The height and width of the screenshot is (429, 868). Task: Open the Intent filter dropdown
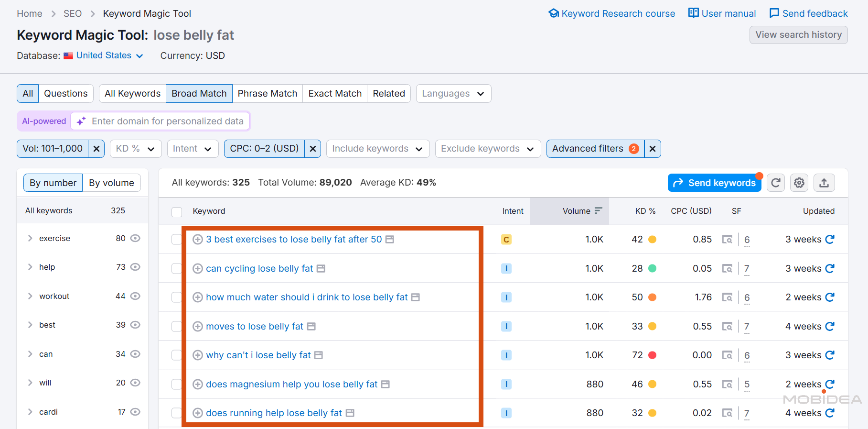(x=193, y=149)
